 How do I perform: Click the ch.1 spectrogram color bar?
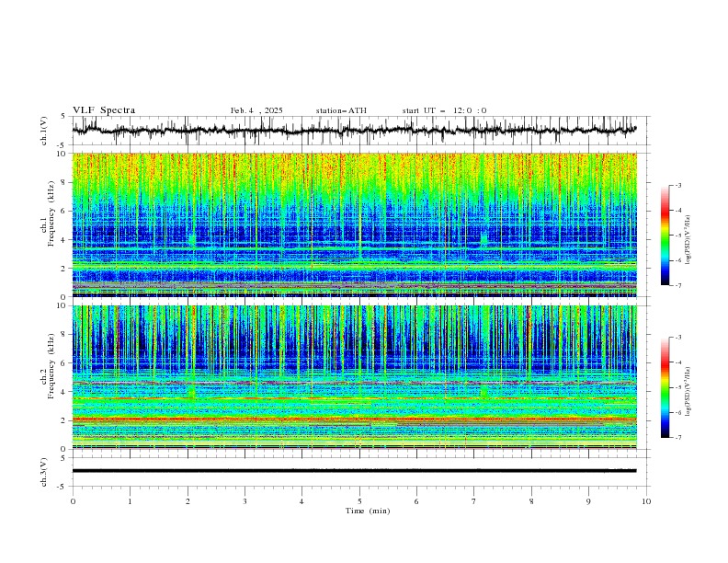(665, 236)
